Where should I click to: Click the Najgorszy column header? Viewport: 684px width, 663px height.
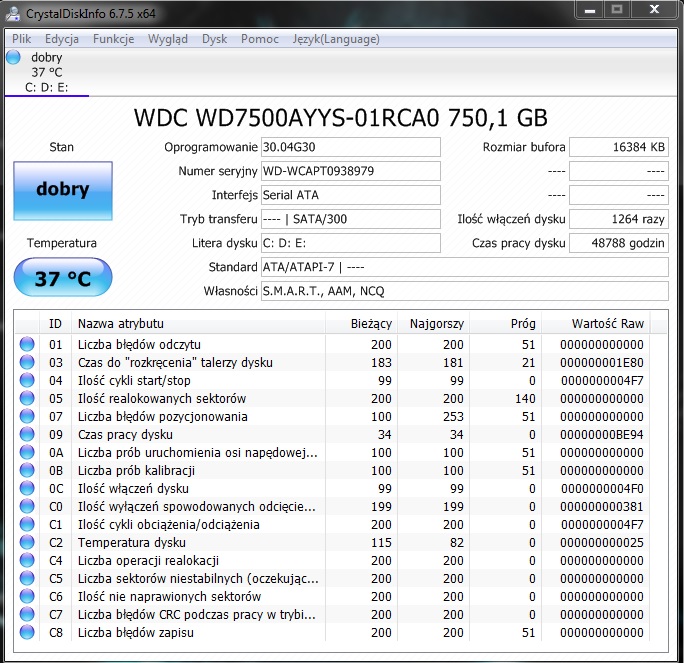(x=434, y=324)
